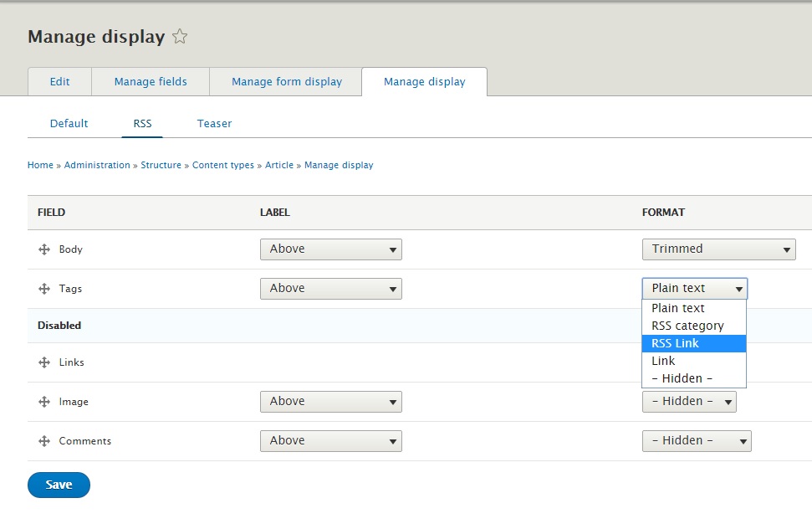Open the Tags label dropdown
This screenshot has height=529, width=812.
pos(330,288)
